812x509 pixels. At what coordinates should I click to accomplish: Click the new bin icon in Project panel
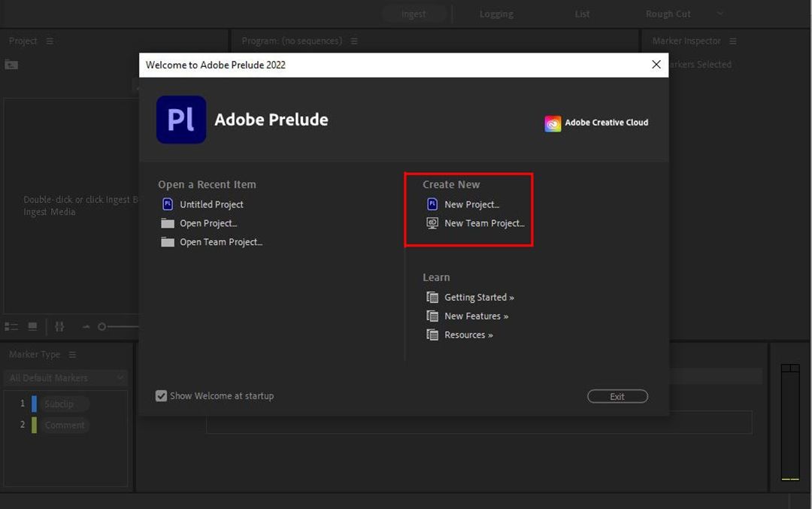point(11,65)
